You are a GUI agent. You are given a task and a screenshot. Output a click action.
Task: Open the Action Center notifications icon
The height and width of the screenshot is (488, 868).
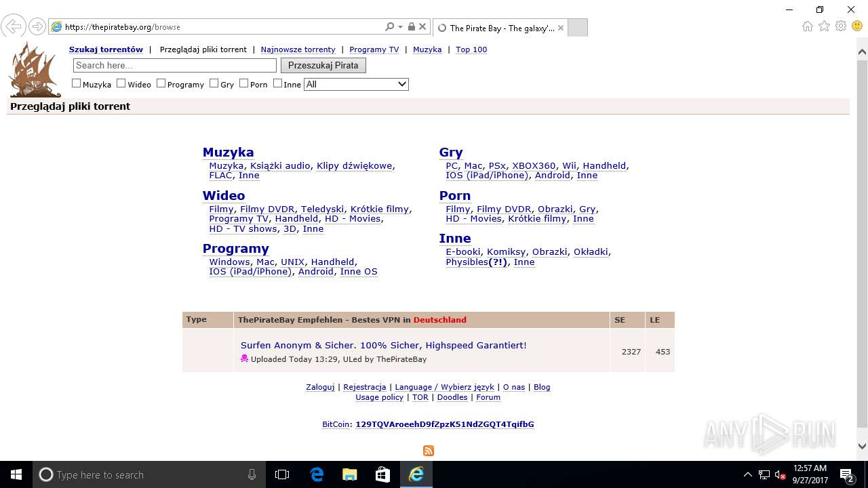pyautogui.click(x=846, y=474)
